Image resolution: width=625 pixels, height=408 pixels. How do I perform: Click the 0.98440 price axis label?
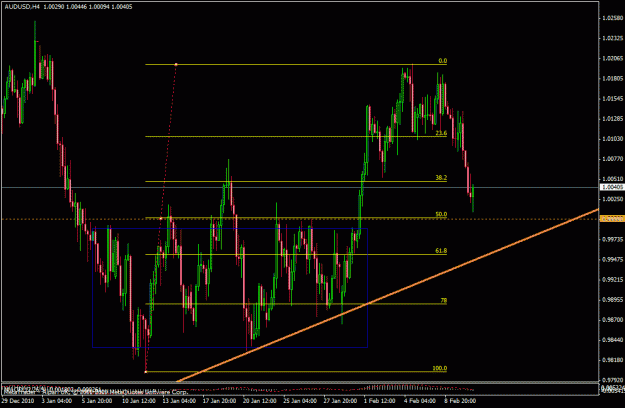click(612, 340)
